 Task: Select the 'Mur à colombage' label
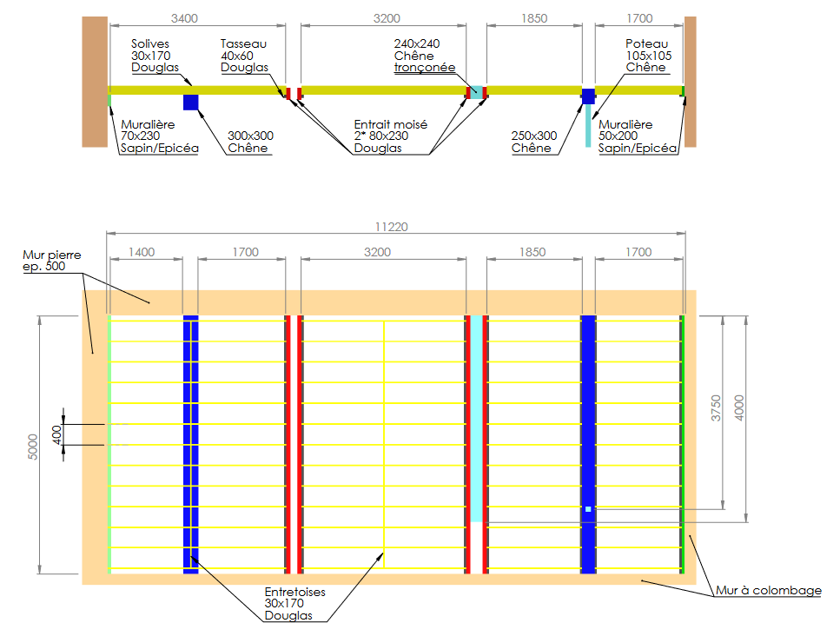coord(769,590)
